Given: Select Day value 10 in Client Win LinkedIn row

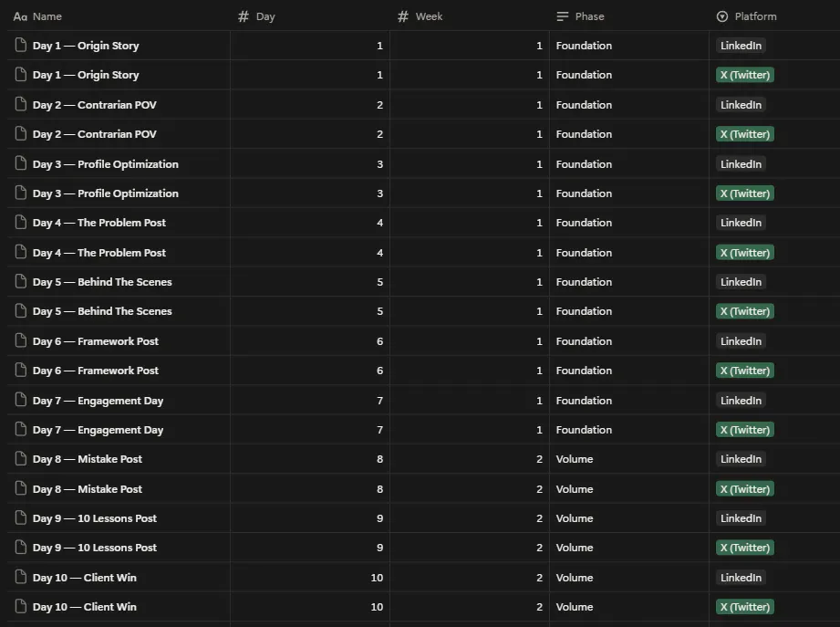Looking at the screenshot, I should click(378, 578).
